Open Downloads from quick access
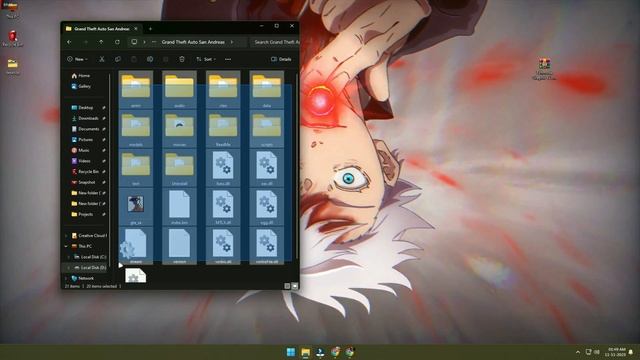Screen dimensions: 640x360 (85, 118)
